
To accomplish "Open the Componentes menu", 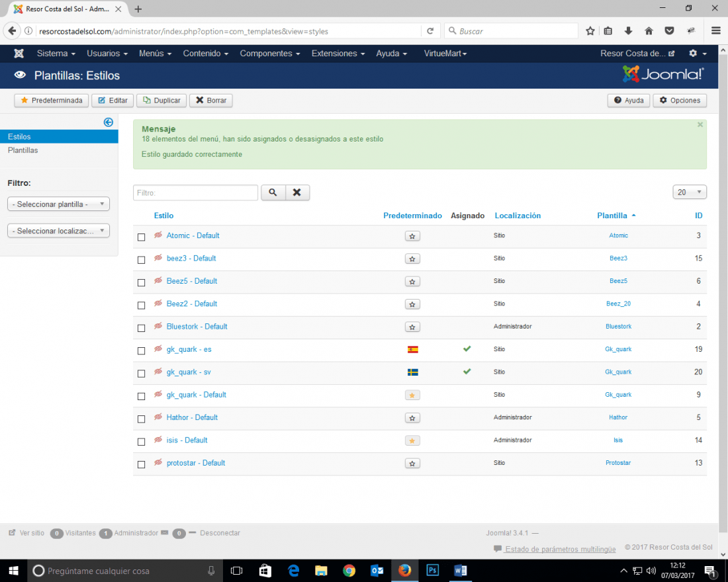I will 270,54.
